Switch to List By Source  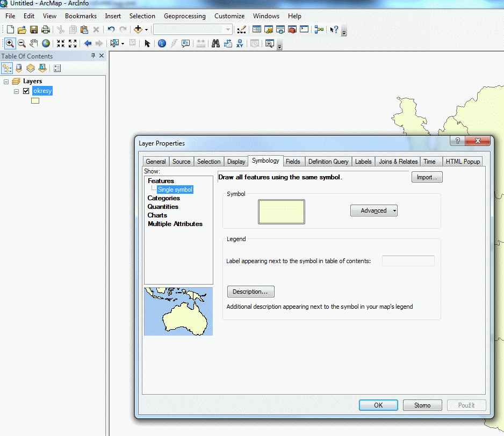point(19,68)
